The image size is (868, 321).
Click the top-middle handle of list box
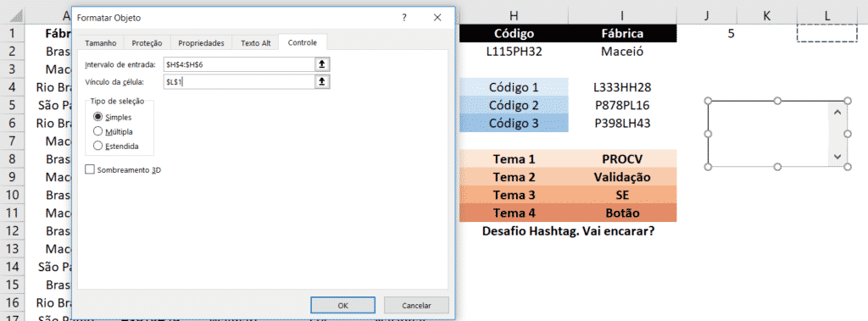click(777, 101)
